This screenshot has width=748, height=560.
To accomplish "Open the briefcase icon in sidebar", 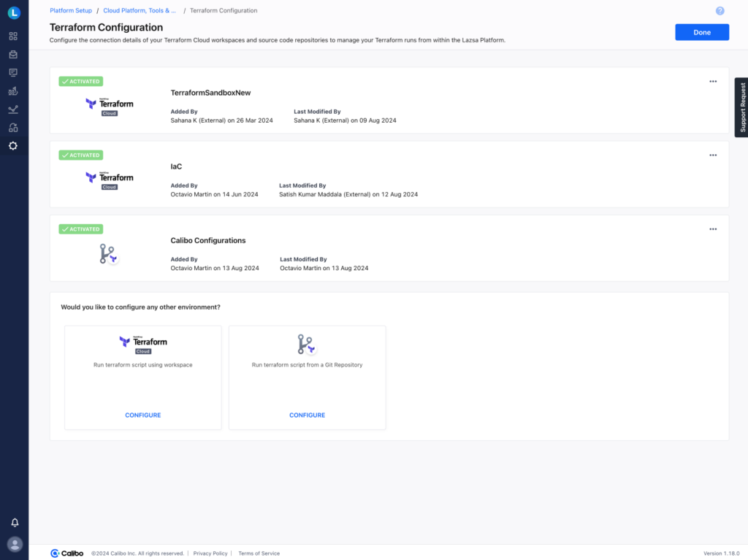I will (x=13, y=54).
